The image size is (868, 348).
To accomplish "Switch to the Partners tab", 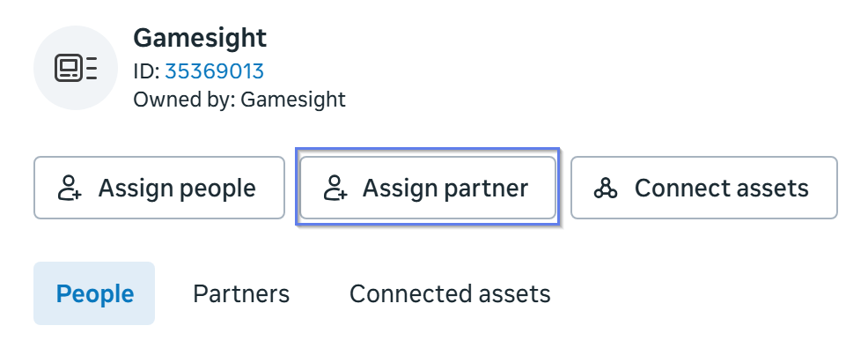I will 241,293.
